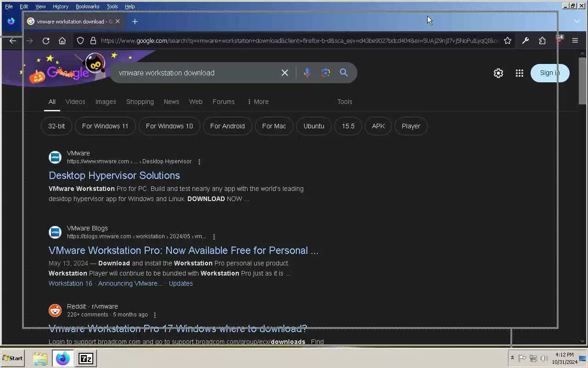Click the red extension icon with badge
Screen dimensions: 588x368
[x=559, y=40]
